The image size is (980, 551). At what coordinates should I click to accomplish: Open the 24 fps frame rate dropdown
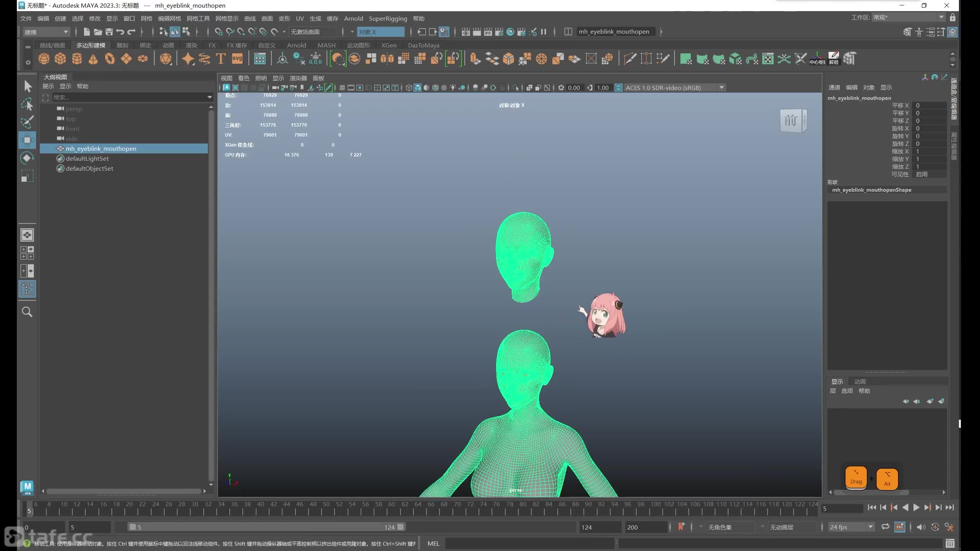[851, 527]
